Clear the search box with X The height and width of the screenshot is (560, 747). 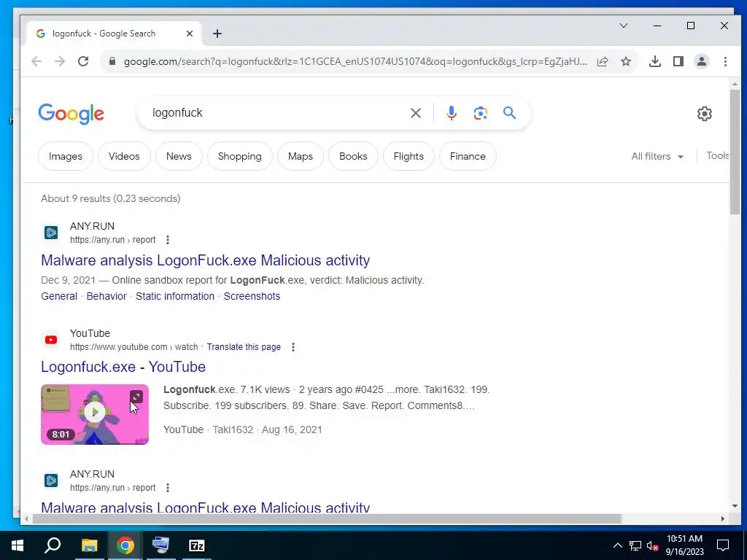[416, 113]
